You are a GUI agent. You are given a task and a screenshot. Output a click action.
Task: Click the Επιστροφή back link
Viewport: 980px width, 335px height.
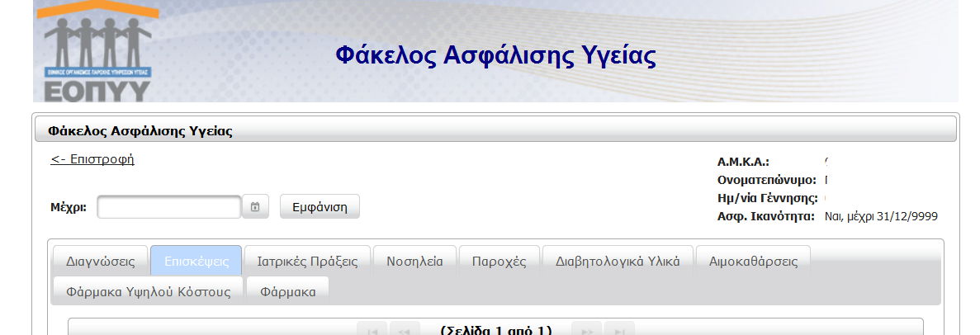click(x=92, y=159)
